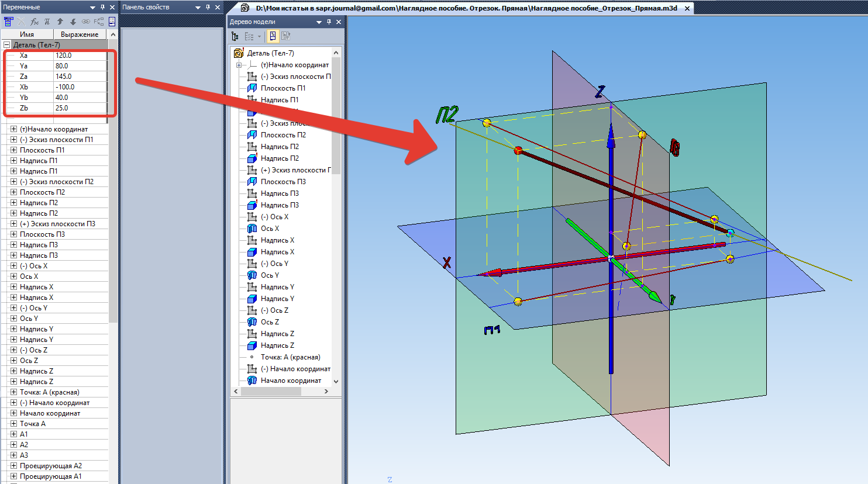Click the model tree horizontal scroll right arrow
This screenshot has height=484, width=868.
326,391
